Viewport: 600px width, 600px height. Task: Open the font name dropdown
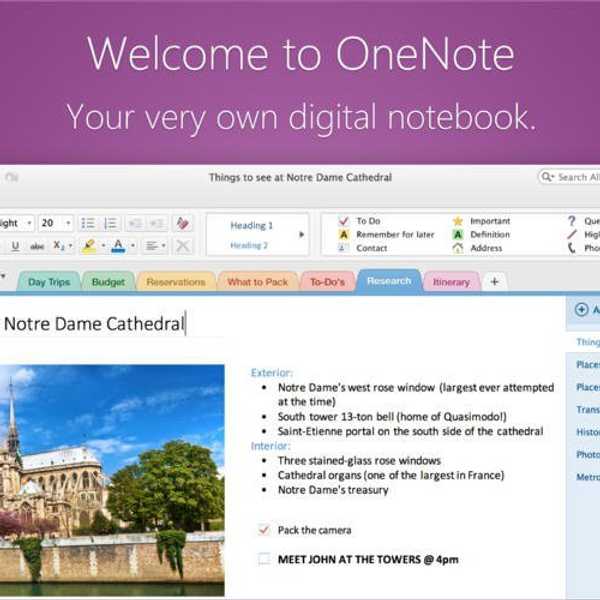point(29,223)
